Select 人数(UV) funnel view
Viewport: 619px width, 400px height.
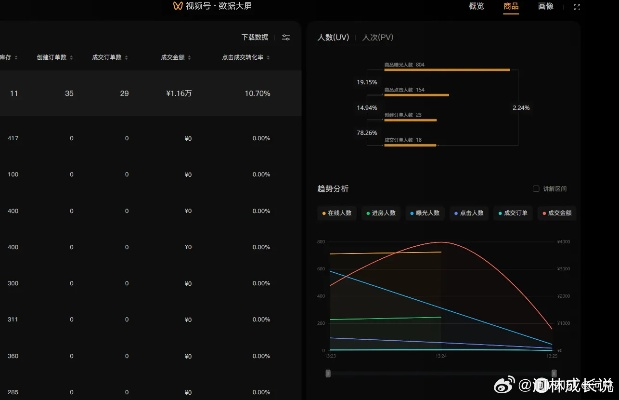[333, 37]
